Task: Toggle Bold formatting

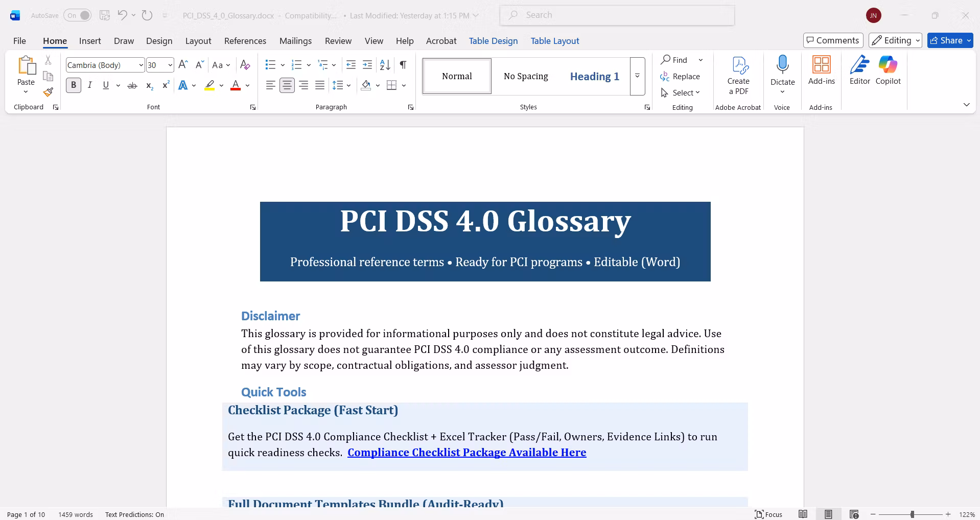Action: click(74, 85)
